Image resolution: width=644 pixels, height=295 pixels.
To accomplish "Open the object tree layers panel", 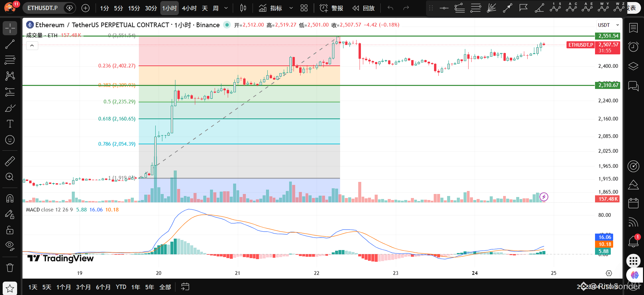I will tap(633, 66).
